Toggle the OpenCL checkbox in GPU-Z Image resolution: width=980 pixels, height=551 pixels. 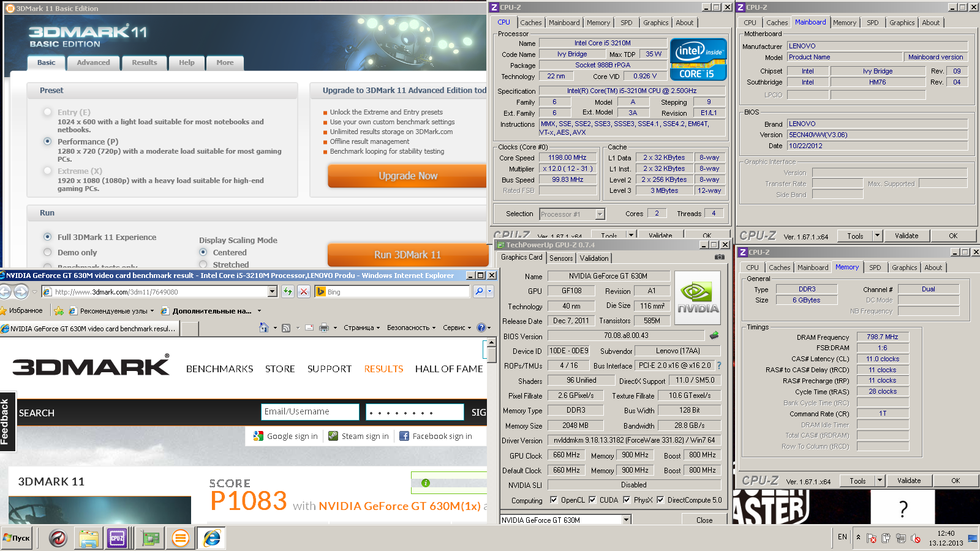pyautogui.click(x=554, y=500)
